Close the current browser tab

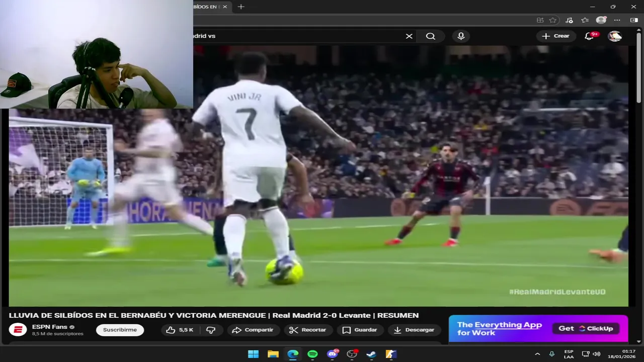click(x=225, y=7)
